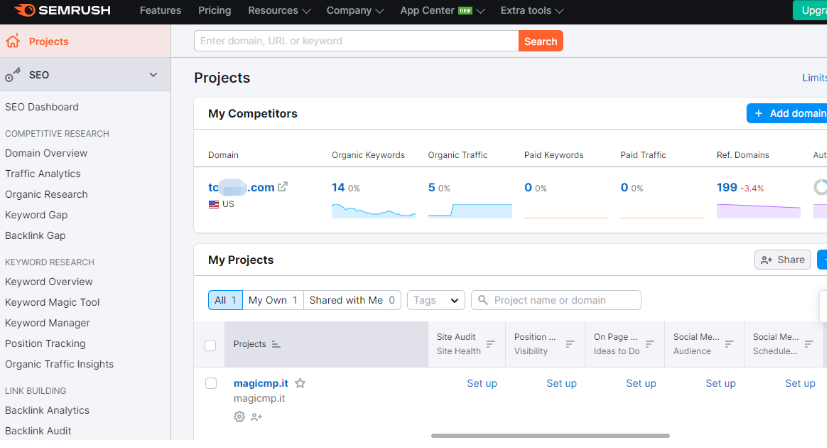Open Keyword Gap in sidebar
The width and height of the screenshot is (827, 448).
36,215
